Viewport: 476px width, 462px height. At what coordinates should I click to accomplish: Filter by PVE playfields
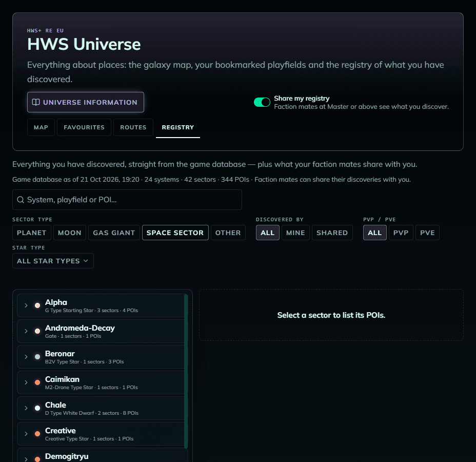(427, 233)
